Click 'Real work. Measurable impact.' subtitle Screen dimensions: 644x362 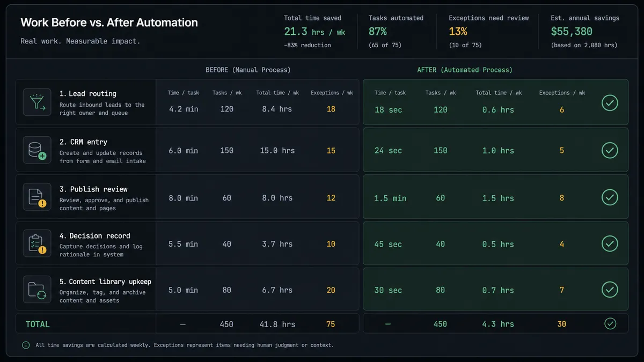pyautogui.click(x=80, y=41)
